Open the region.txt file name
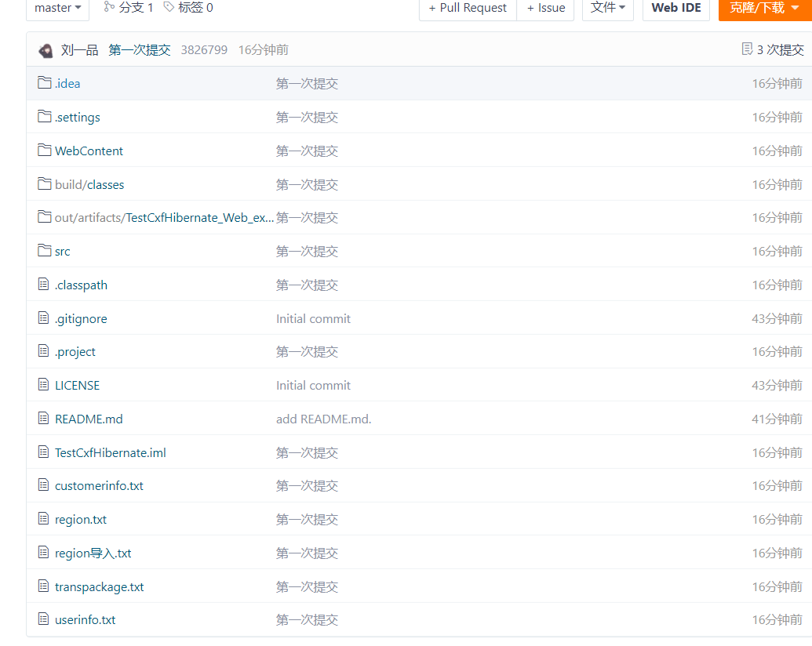This screenshot has width=812, height=646. tap(81, 520)
